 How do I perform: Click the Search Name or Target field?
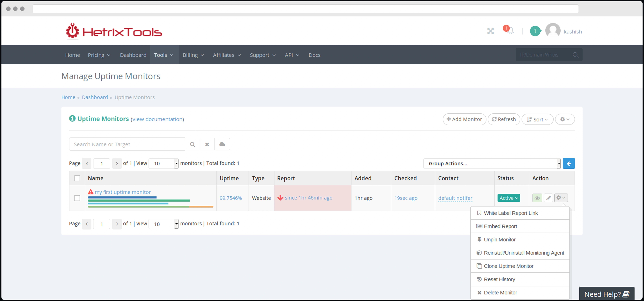click(127, 144)
